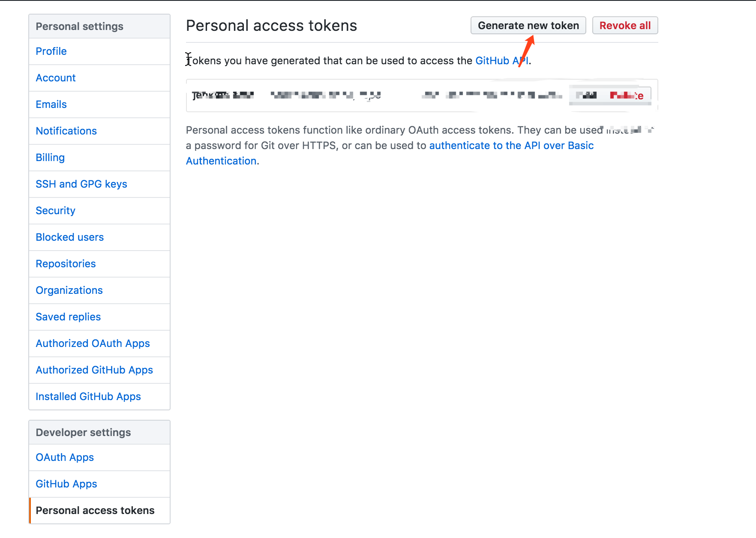Click the Generate new token button

pyautogui.click(x=528, y=26)
